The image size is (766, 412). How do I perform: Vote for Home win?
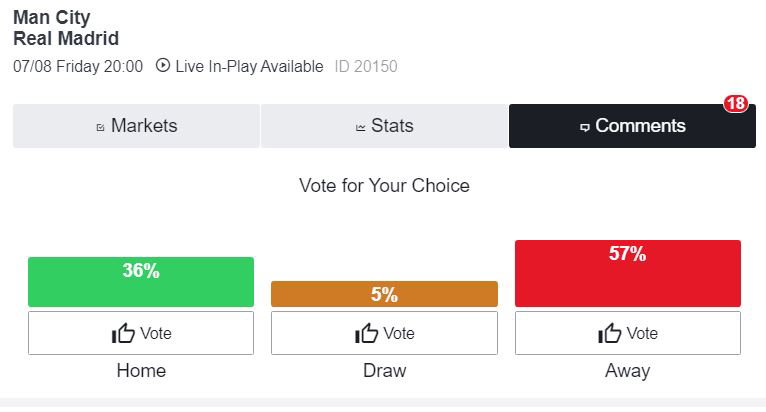[141, 333]
